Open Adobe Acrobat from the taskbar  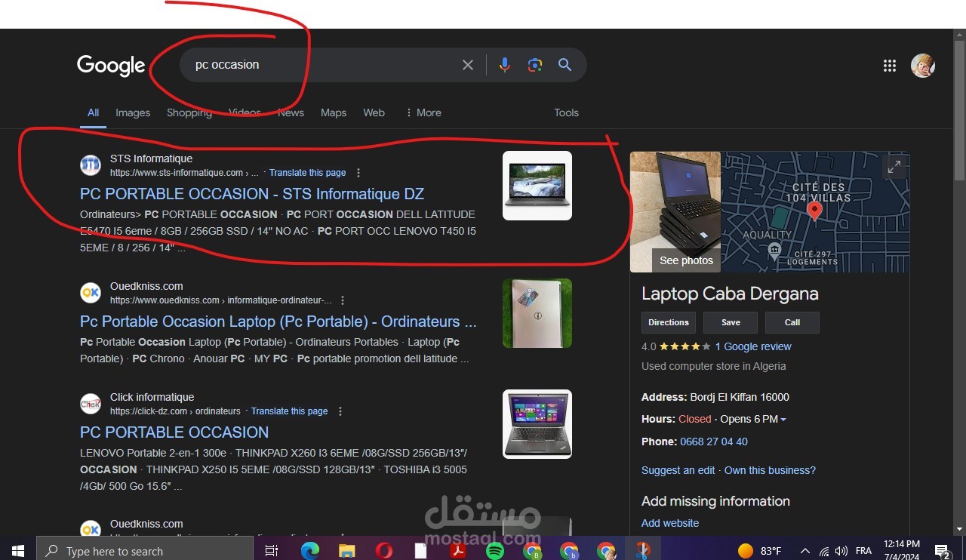click(x=458, y=550)
